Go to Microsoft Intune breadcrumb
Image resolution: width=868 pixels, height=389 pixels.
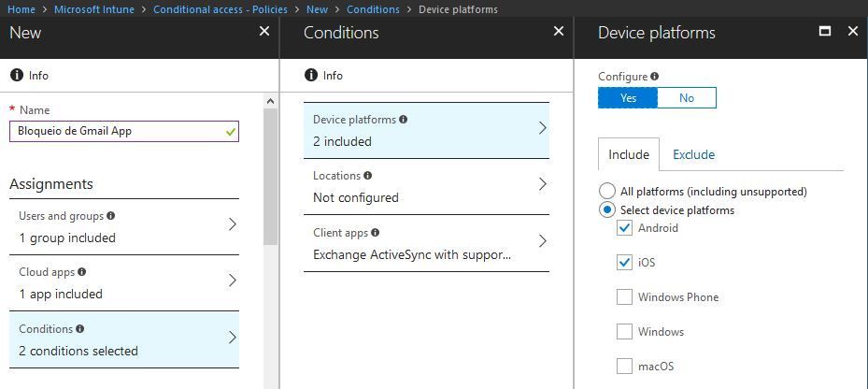click(94, 9)
